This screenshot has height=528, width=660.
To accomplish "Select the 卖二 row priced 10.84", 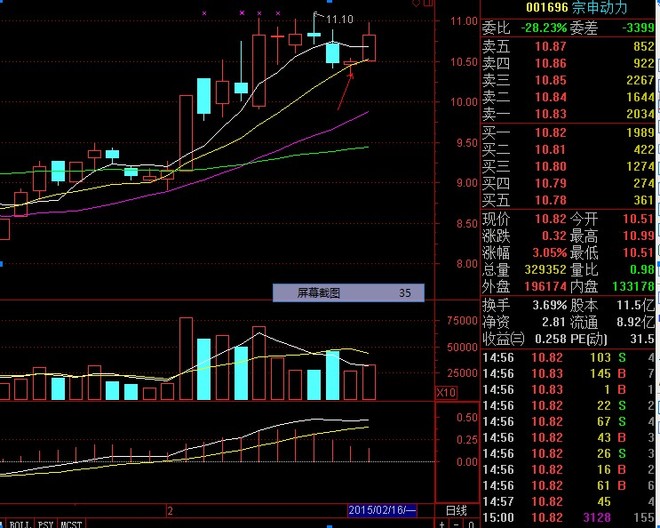I will pyautogui.click(x=568, y=97).
